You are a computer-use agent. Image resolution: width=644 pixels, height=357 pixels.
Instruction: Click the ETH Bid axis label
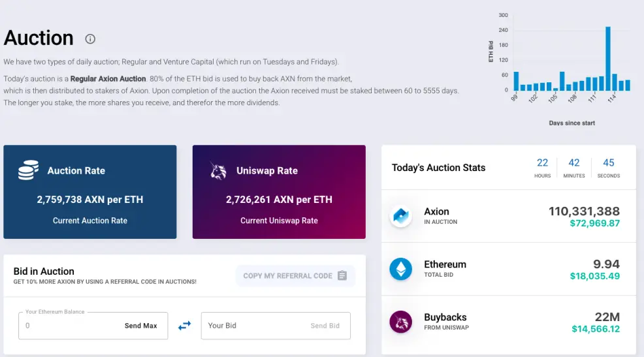[x=491, y=52]
